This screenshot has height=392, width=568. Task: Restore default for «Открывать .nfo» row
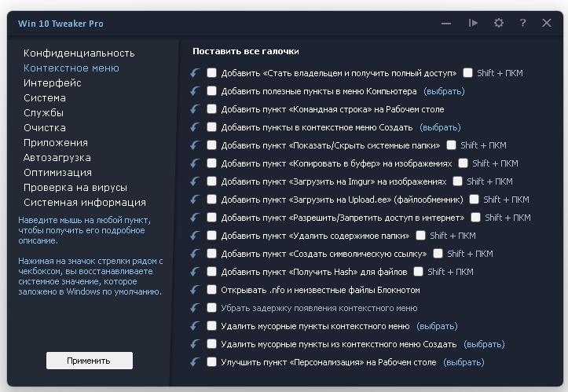195,290
